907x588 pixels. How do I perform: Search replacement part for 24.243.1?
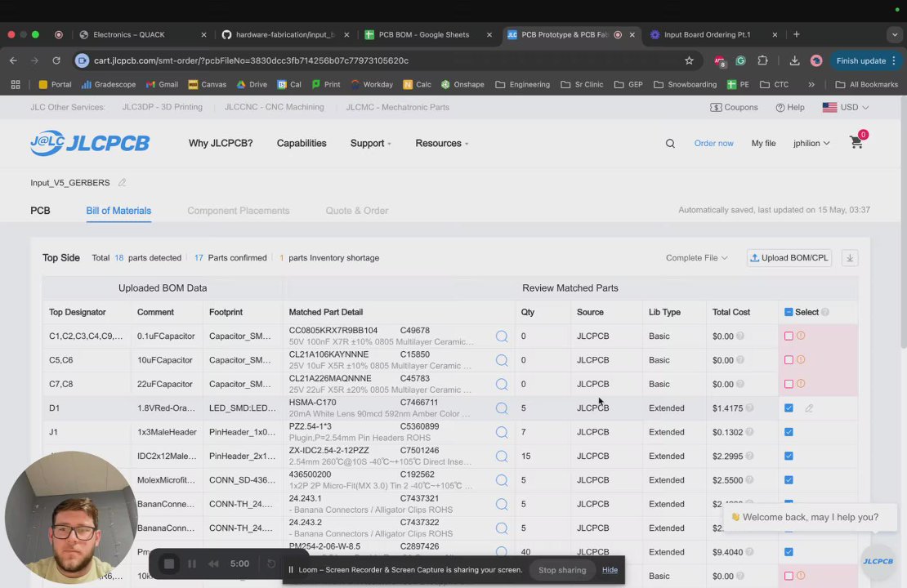point(502,504)
